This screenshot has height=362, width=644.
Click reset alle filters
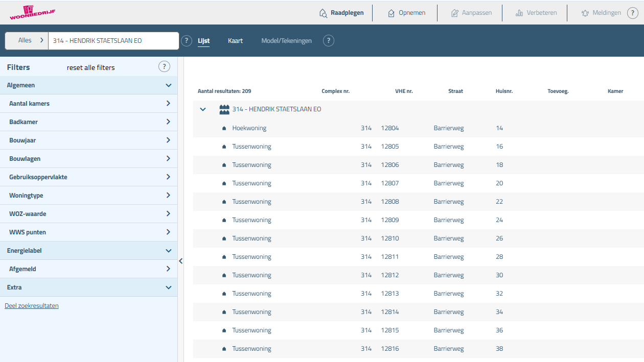[90, 67]
